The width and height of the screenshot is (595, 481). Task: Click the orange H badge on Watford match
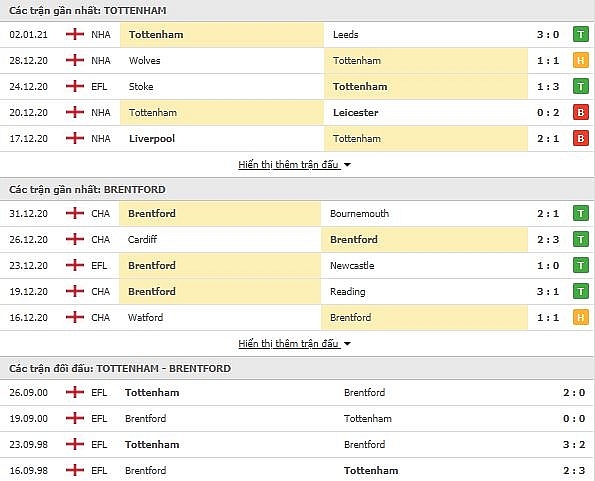click(x=581, y=318)
